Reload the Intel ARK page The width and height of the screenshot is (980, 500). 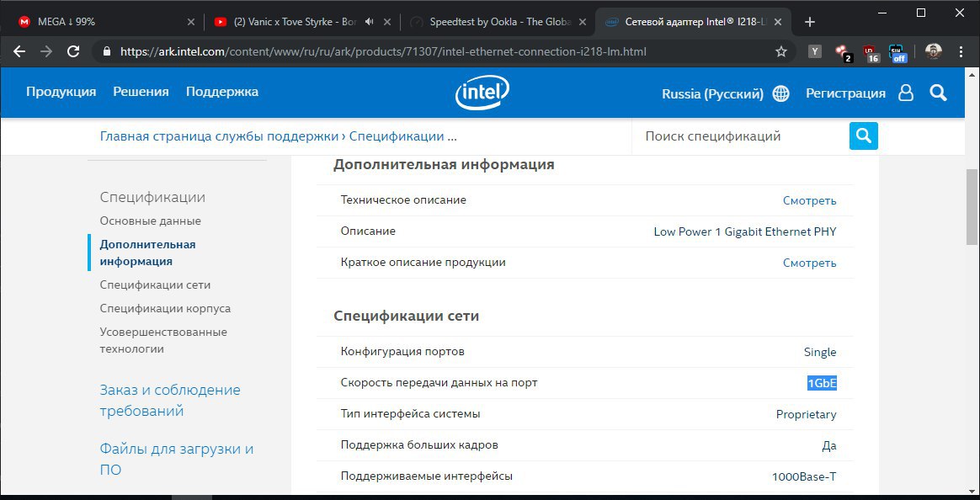click(x=73, y=52)
